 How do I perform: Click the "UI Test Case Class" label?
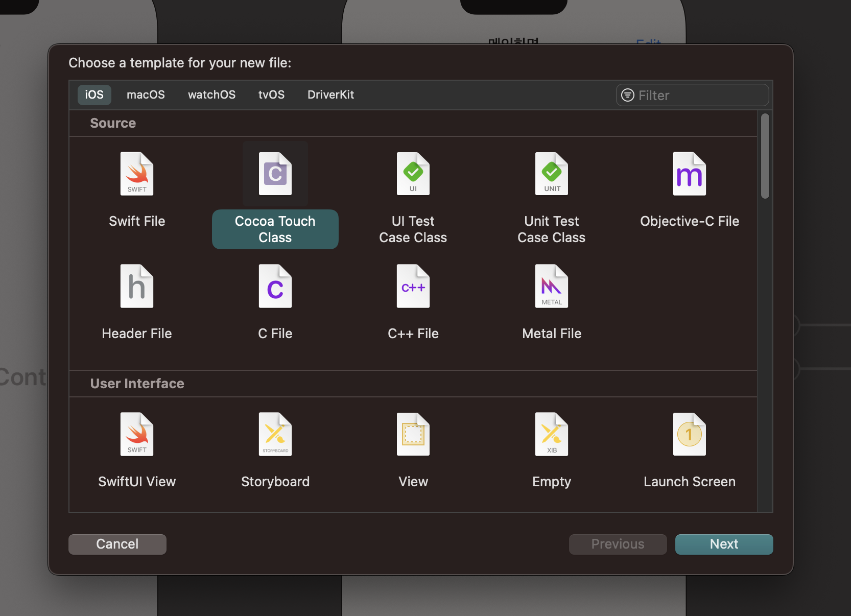413,229
